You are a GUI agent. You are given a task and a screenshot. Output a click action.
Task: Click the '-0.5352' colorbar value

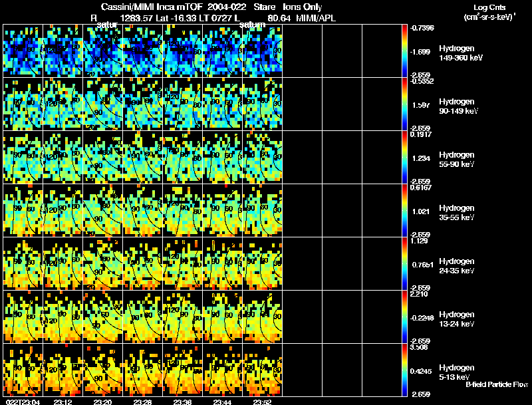pyautogui.click(x=422, y=81)
